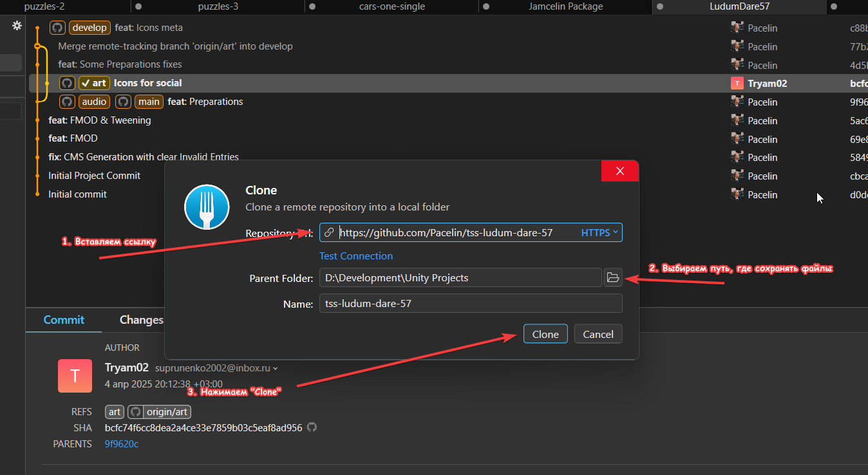Click the settings gear icon in sidebar

coord(17,26)
